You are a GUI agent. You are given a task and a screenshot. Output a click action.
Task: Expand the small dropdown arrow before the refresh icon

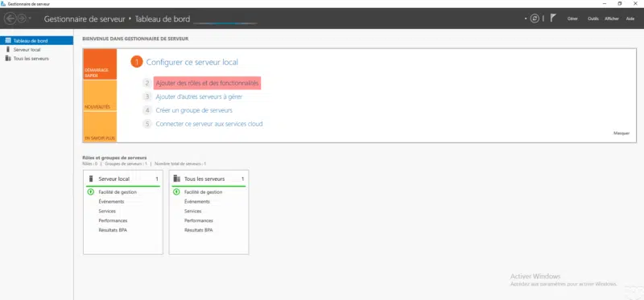(x=526, y=18)
